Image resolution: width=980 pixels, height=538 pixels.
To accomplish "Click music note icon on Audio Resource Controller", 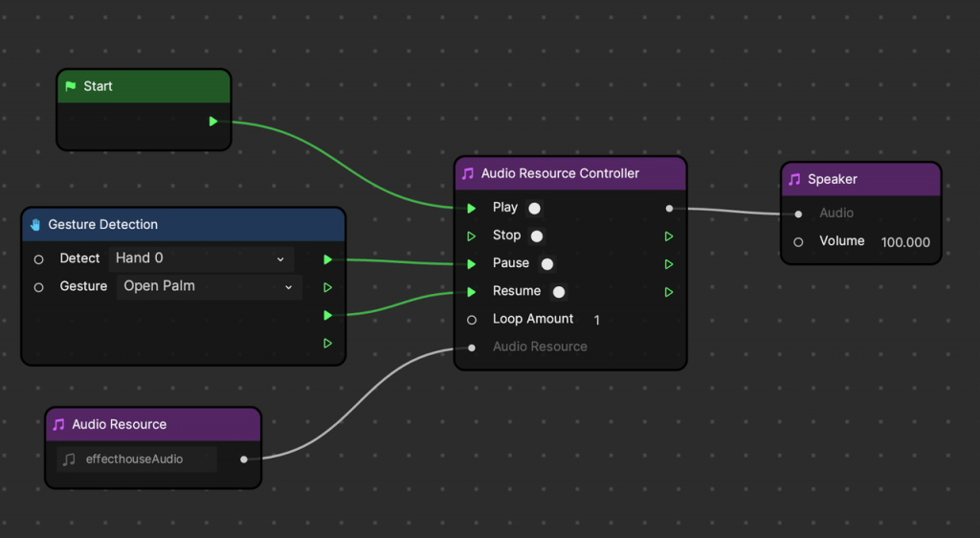I will [468, 174].
